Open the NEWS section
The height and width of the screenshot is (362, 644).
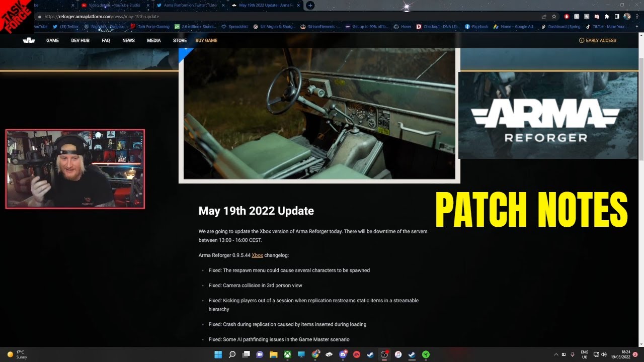click(x=128, y=40)
